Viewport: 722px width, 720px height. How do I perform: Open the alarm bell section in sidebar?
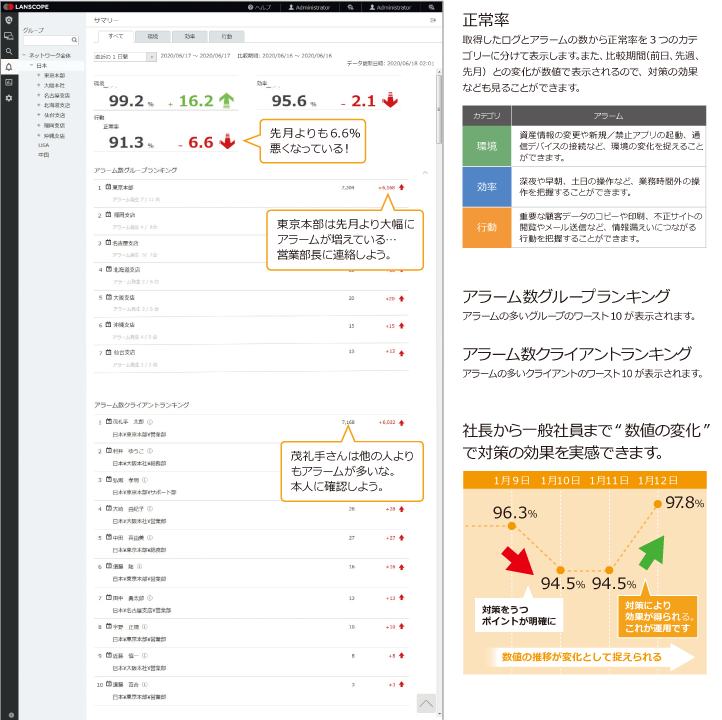pos(9,66)
